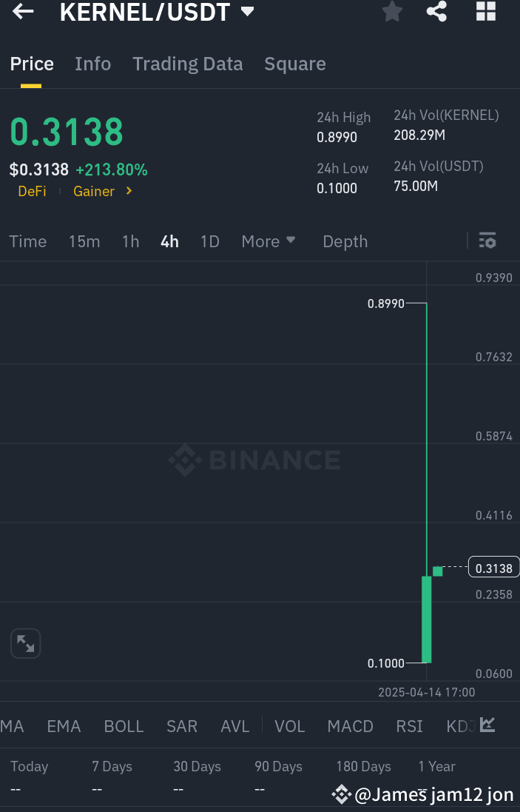The width and height of the screenshot is (520, 812).
Task: Expand the chart to fullscreen
Action: (x=25, y=643)
